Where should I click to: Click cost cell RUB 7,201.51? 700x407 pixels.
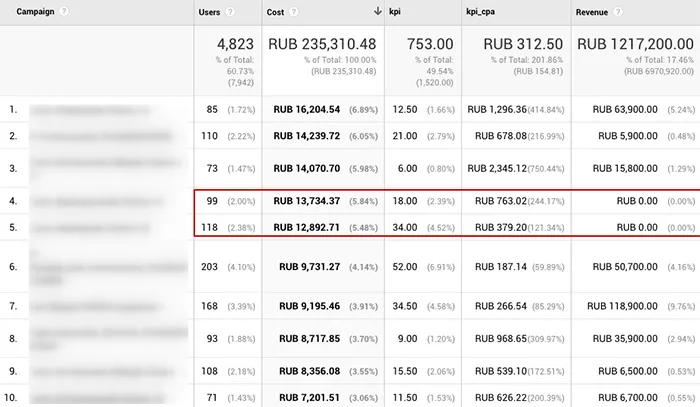coord(309,398)
